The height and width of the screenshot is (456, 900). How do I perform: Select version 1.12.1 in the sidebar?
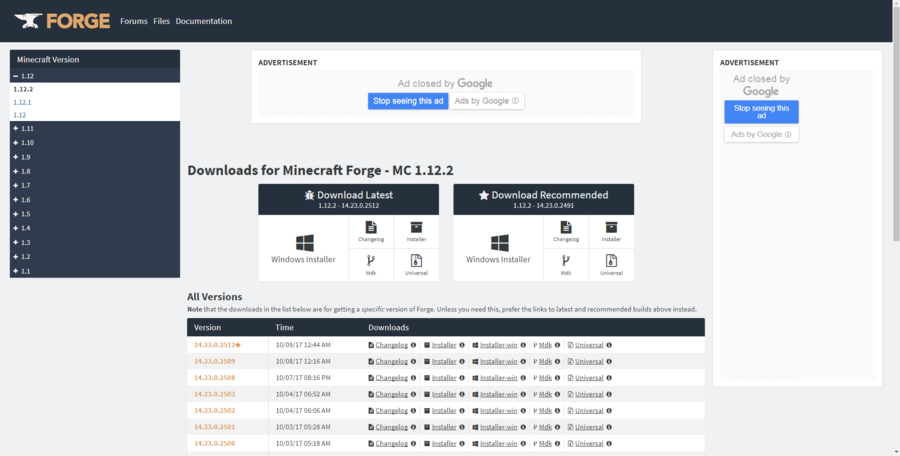coord(23,102)
